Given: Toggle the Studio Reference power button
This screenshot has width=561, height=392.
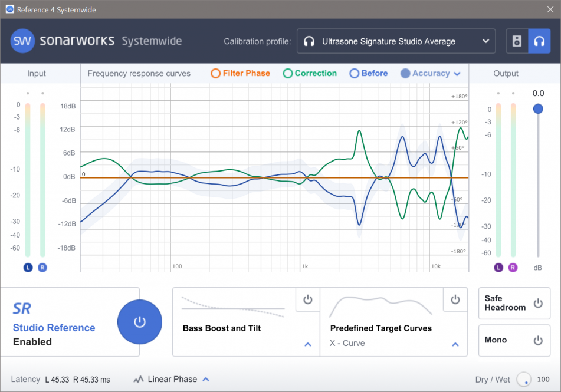Looking at the screenshot, I should [140, 322].
